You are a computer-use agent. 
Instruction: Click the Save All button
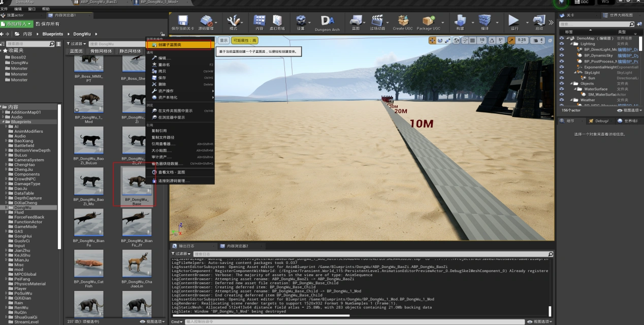coord(47,24)
